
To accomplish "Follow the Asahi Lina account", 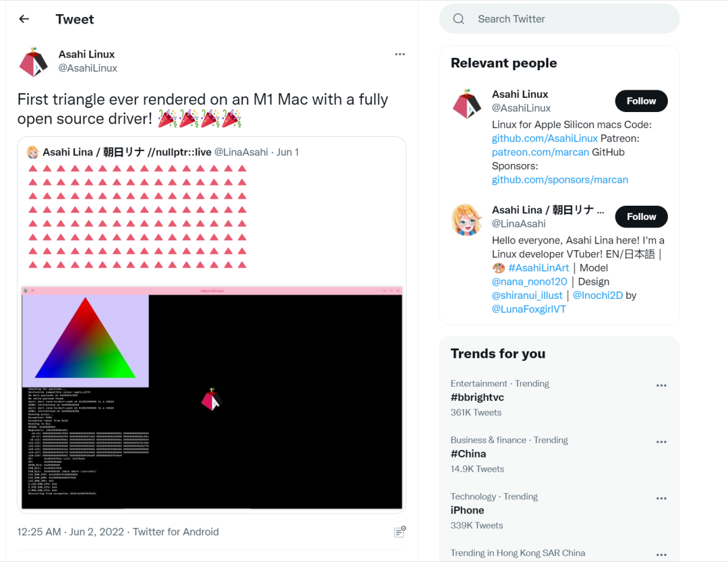I will click(640, 217).
